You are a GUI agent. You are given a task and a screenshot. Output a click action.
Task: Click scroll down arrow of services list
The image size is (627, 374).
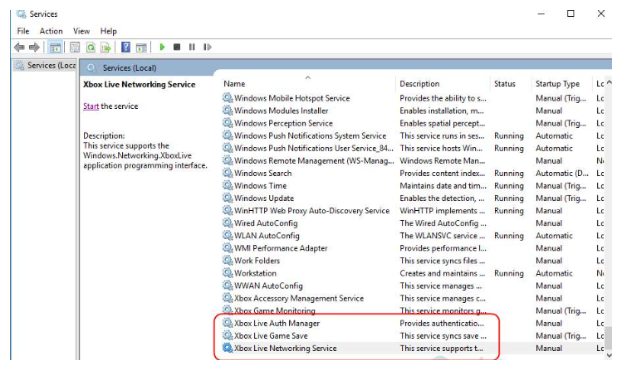click(609, 355)
